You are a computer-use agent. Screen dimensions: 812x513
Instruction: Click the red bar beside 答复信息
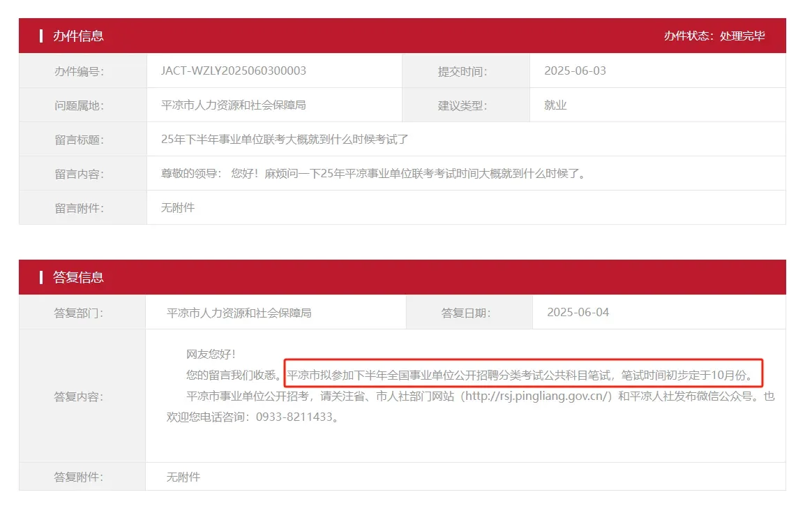click(x=40, y=277)
